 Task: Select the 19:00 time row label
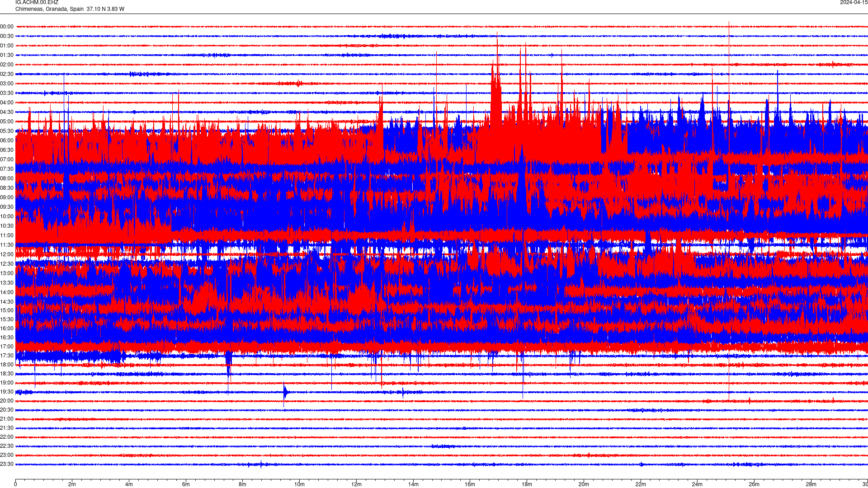(x=7, y=383)
